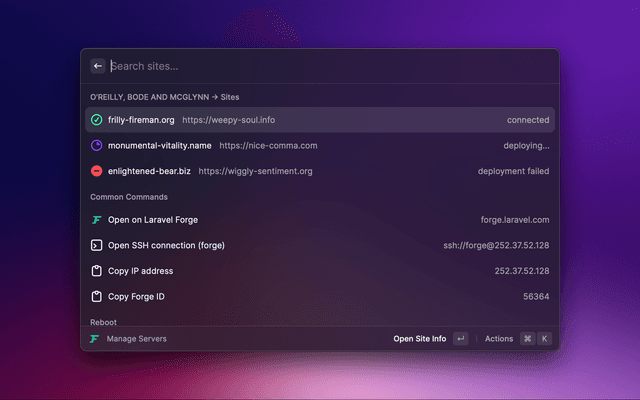Click the purple deploying status icon

click(97, 145)
